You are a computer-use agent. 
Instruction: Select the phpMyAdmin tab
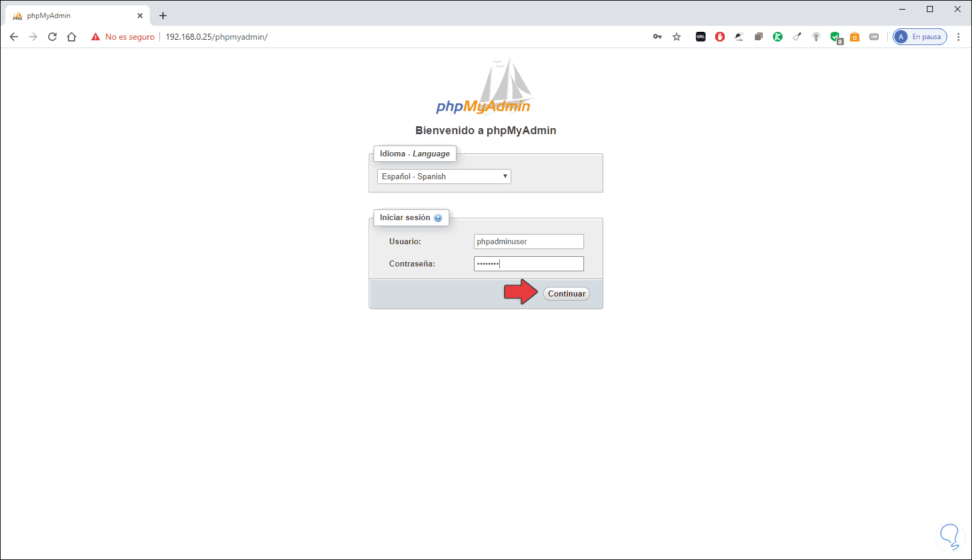pyautogui.click(x=77, y=16)
